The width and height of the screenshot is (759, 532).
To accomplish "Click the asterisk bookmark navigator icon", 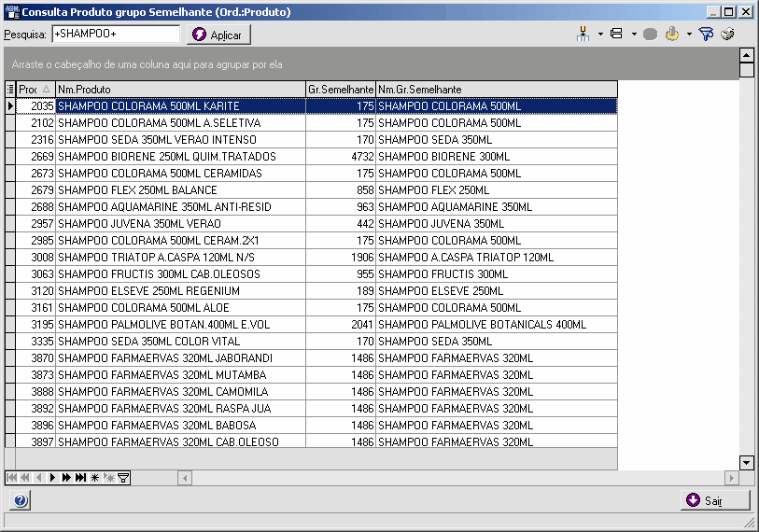I will pyautogui.click(x=95, y=478).
